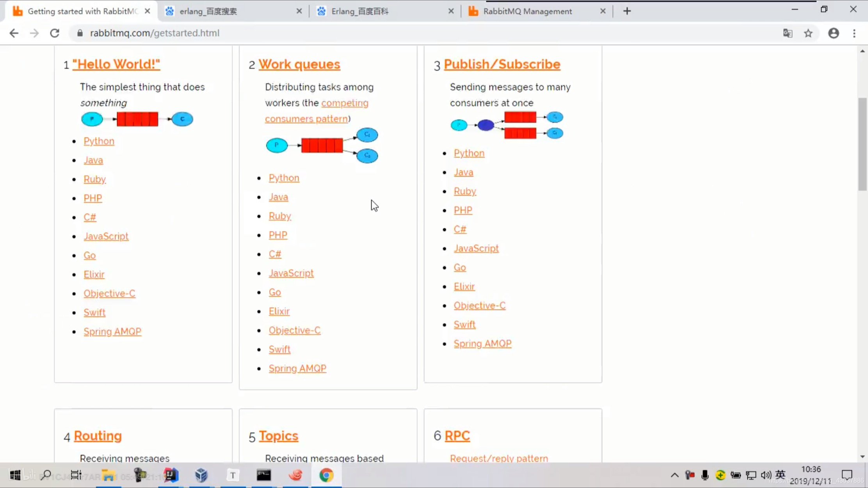Screen dimensions: 868x488
Task: Click the scrollbar up arrow
Action: click(x=863, y=51)
